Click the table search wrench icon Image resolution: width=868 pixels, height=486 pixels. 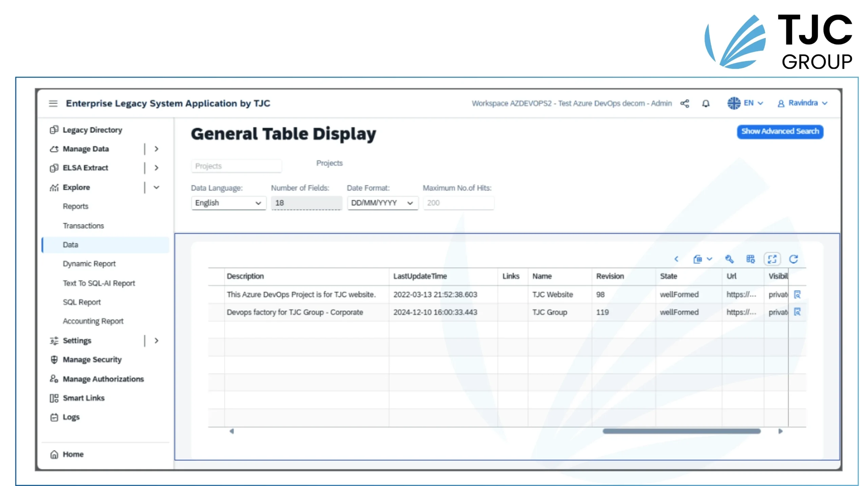(x=729, y=259)
